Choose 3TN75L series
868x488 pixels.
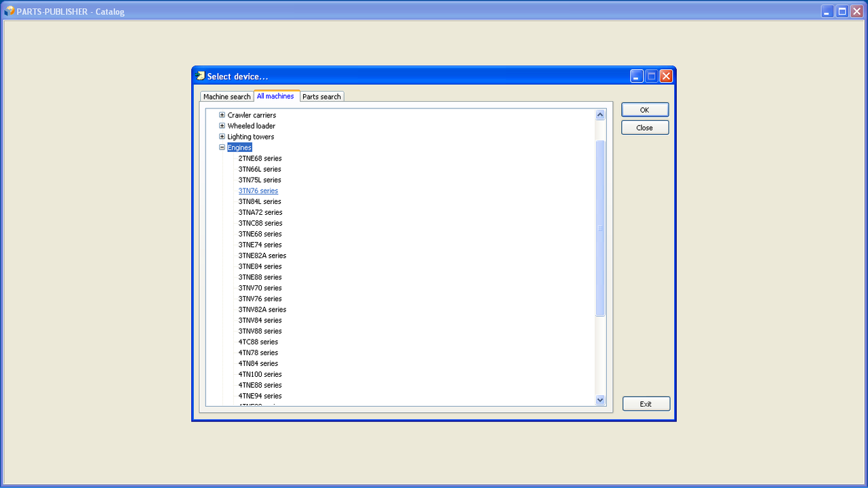260,180
